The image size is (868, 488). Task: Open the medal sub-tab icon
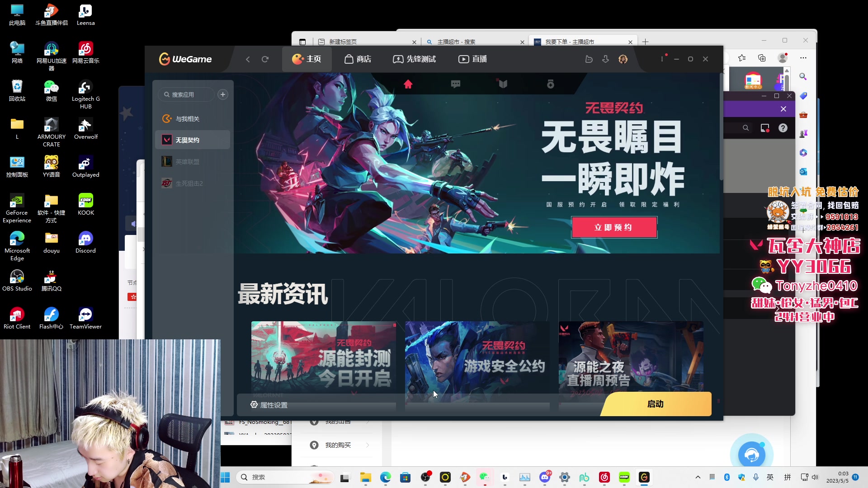[x=551, y=84]
